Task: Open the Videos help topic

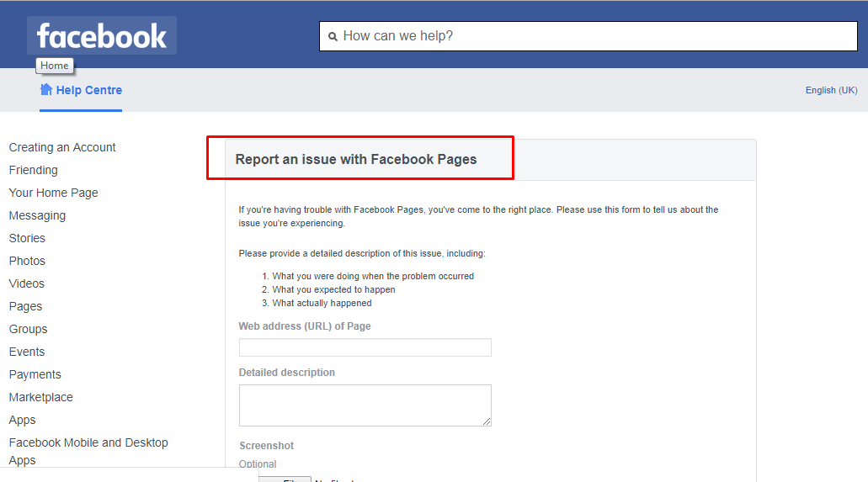Action: click(27, 283)
